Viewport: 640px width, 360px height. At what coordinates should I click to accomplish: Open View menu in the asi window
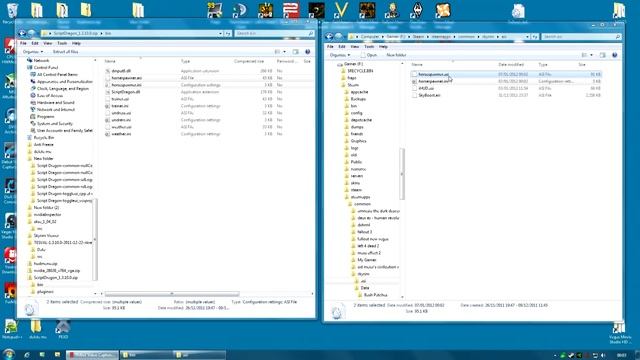coord(355,47)
